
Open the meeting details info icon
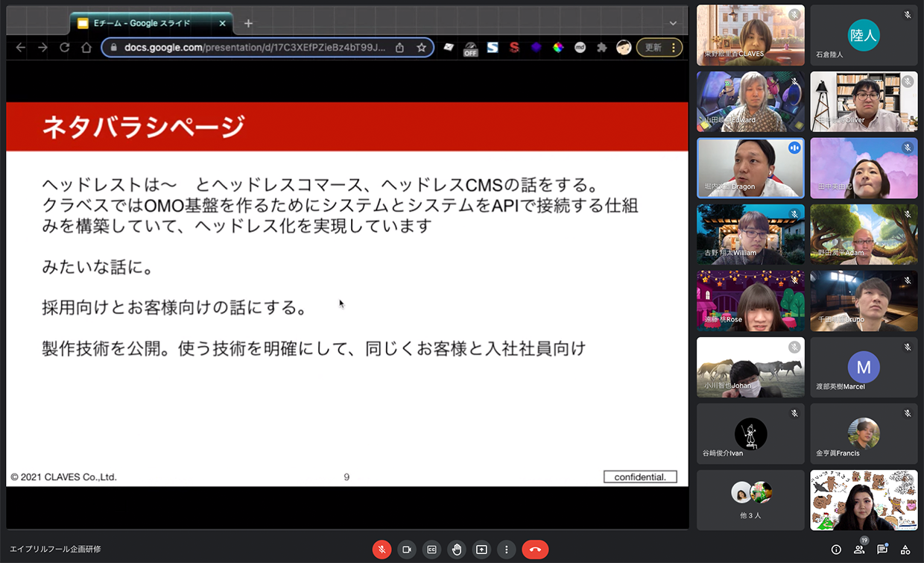836,550
